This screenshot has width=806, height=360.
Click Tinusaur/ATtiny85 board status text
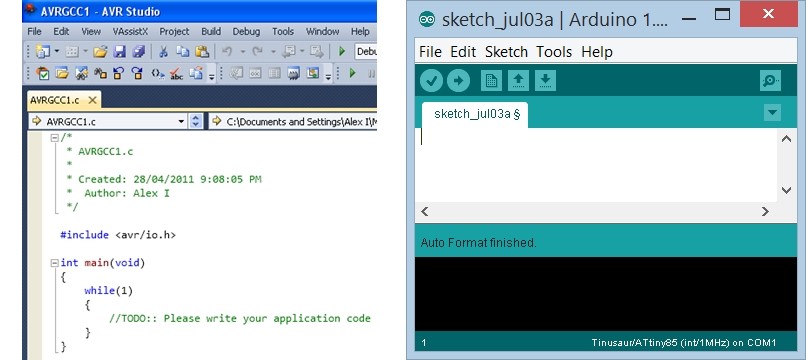tap(684, 343)
